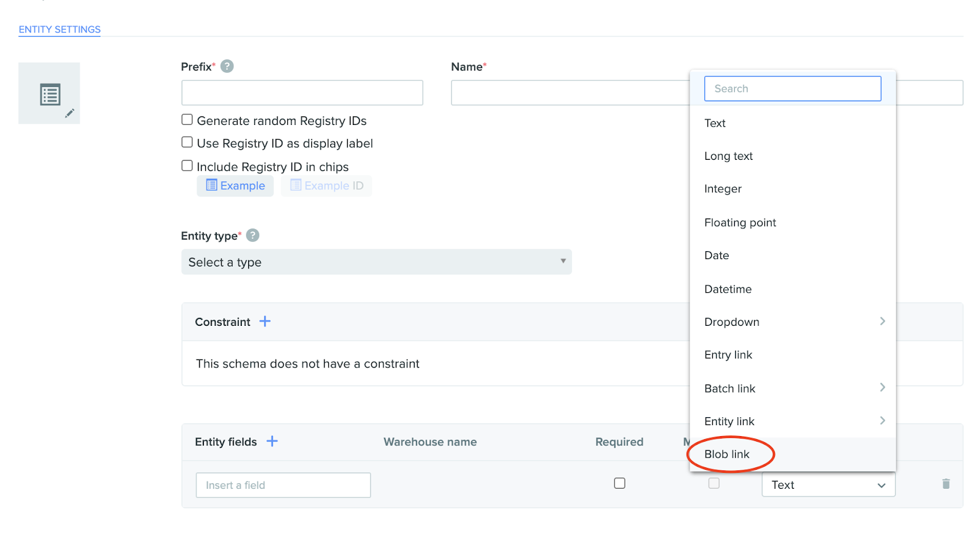Edit the entity schema icon thumbnail

49,93
